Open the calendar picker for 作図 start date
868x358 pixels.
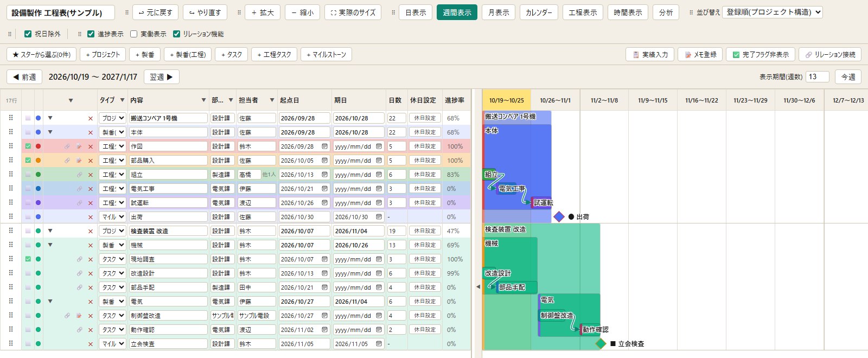[324, 146]
